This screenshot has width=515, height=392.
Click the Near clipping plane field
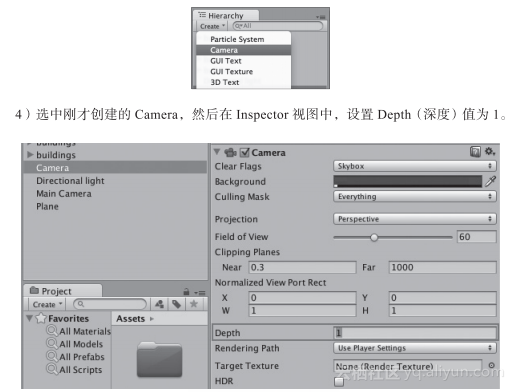coord(302,267)
